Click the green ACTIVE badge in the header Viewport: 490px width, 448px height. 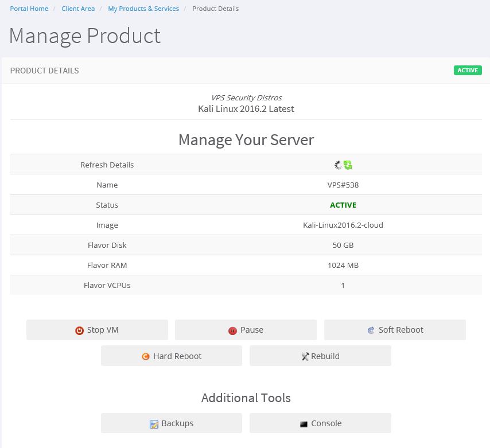point(468,71)
